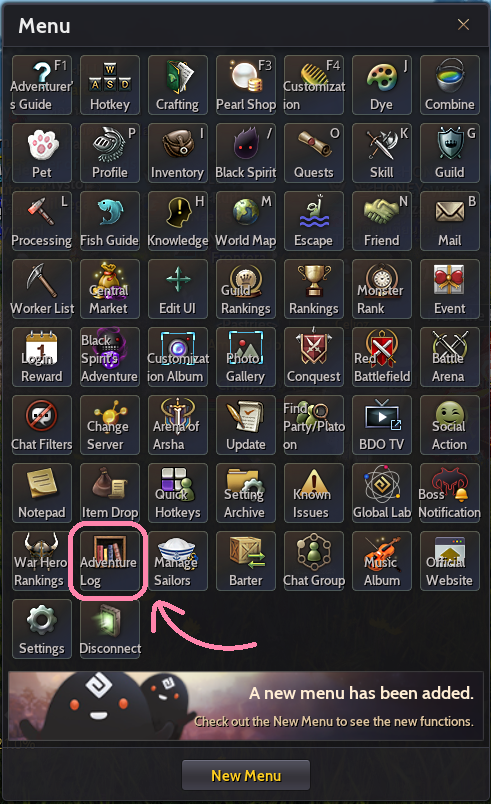Viewport: 491px width, 804px height.
Task: Open Chat Filters
Action: click(42, 425)
